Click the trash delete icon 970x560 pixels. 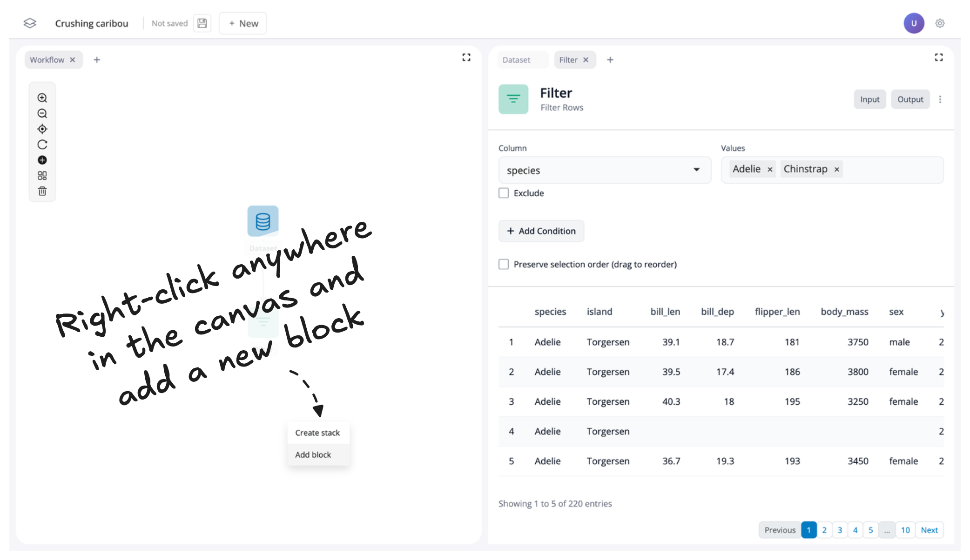click(x=42, y=191)
